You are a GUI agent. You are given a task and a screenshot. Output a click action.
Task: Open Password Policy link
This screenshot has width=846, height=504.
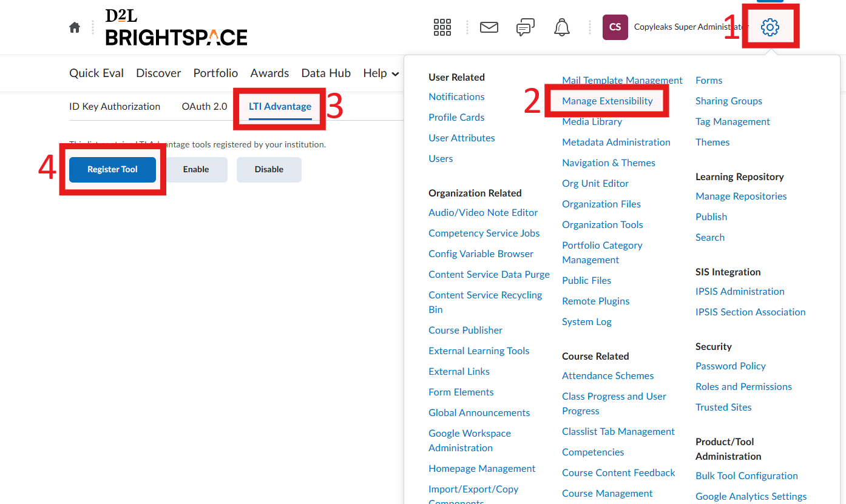click(731, 366)
